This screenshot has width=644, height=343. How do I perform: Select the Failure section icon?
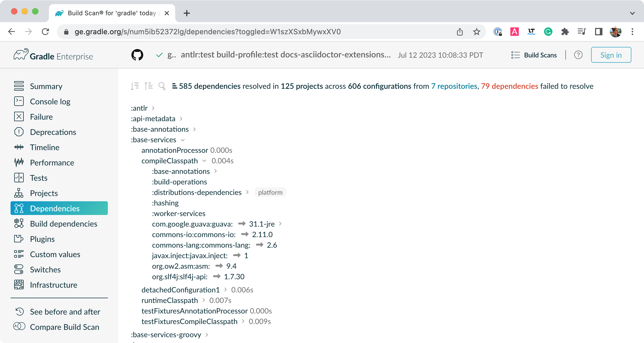pyautogui.click(x=19, y=116)
